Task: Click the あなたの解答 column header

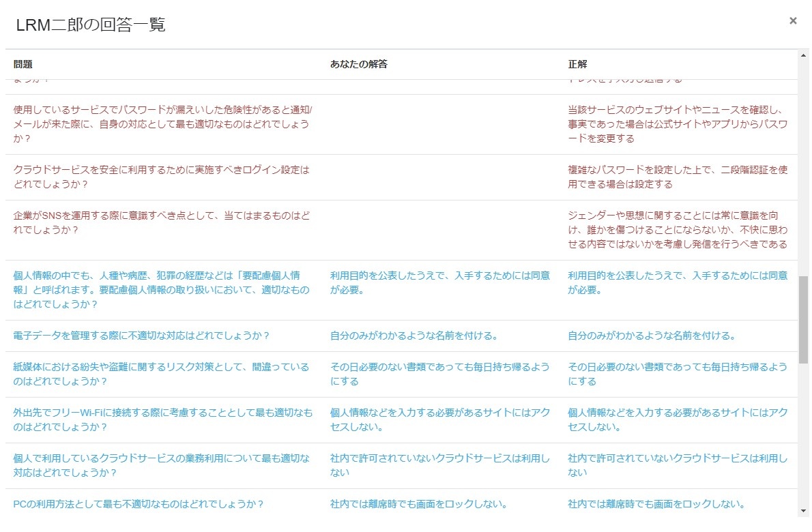Action: pos(358,64)
